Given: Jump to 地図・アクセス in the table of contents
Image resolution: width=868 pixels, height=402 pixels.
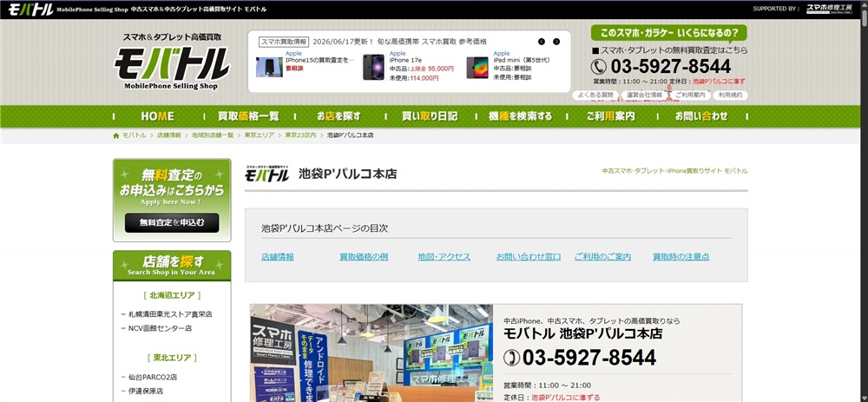Looking at the screenshot, I should pos(444,257).
